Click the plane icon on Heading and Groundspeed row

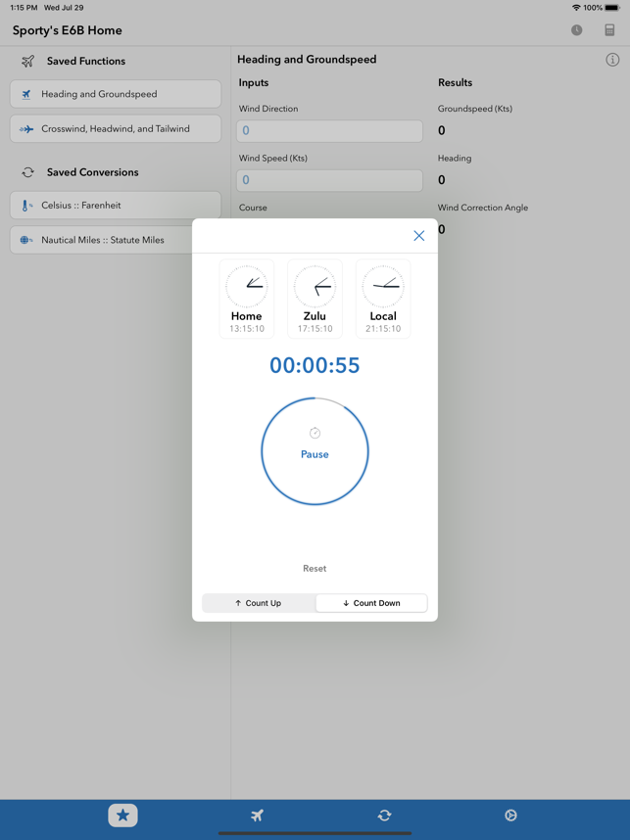click(x=25, y=94)
